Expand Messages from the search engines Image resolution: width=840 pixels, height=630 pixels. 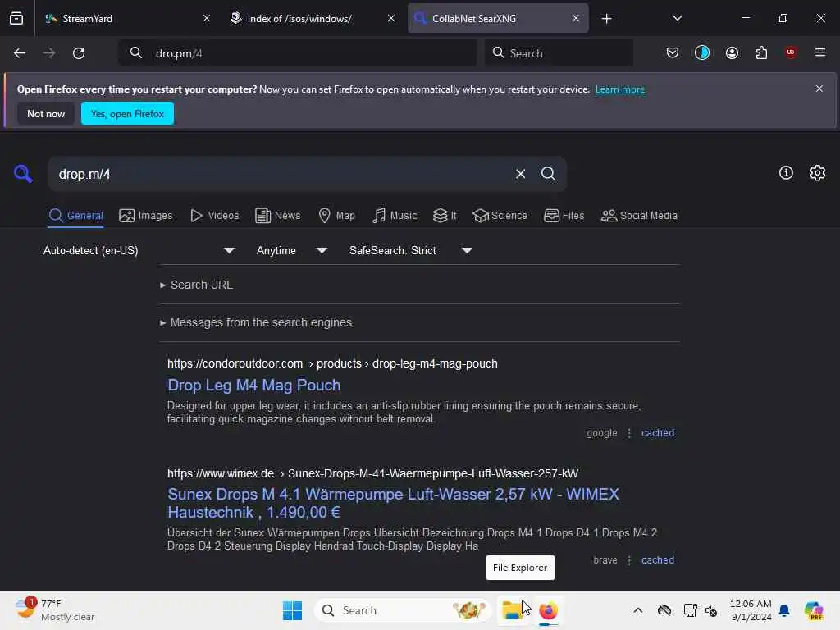256,322
